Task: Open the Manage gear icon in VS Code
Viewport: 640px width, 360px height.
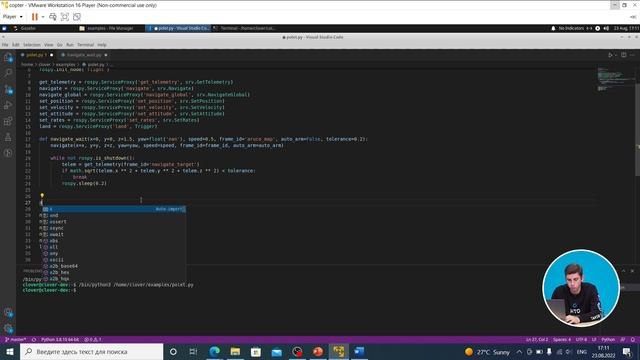Action: (8, 328)
